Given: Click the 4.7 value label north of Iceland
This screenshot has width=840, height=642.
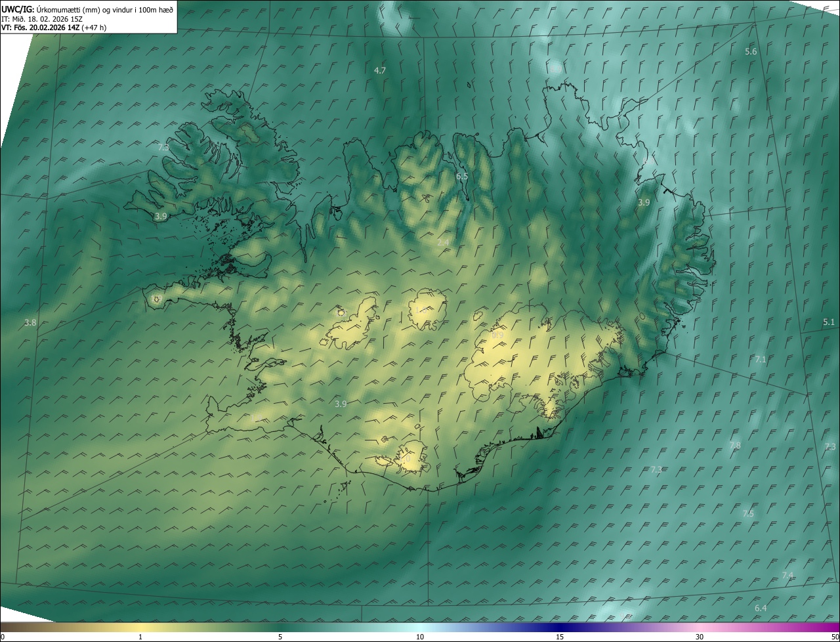Looking at the screenshot, I should click(x=380, y=70).
